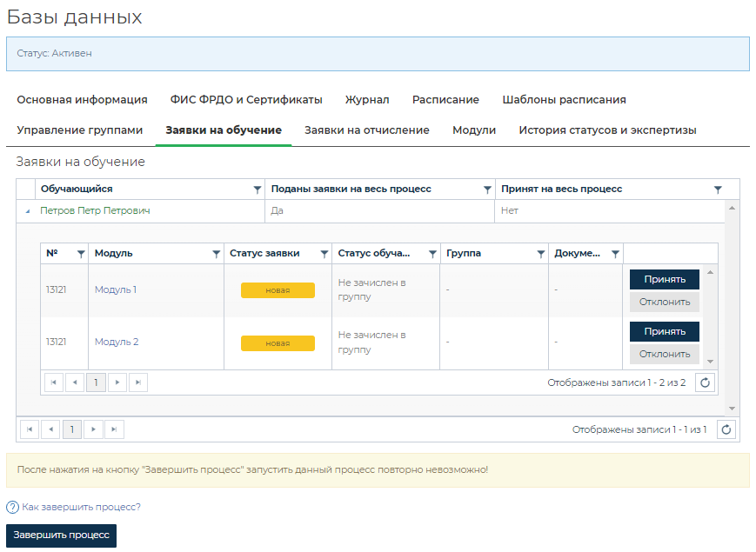This screenshot has height=552, width=756.
Task: Go to last page in inner pager
Action: pyautogui.click(x=138, y=382)
